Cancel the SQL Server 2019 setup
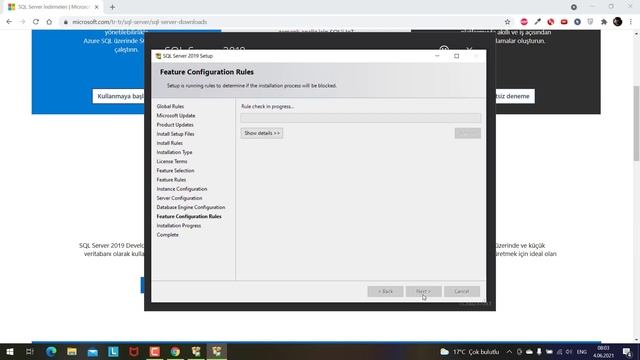 462,291
